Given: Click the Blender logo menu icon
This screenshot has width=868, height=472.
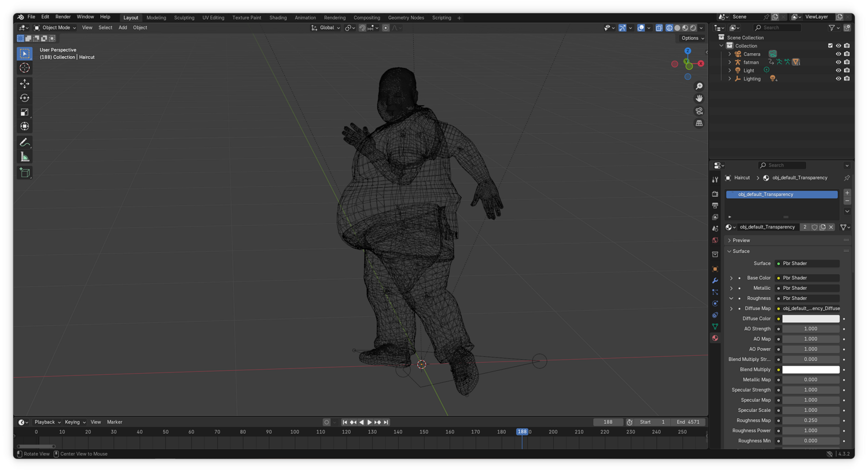Looking at the screenshot, I should coord(21,17).
